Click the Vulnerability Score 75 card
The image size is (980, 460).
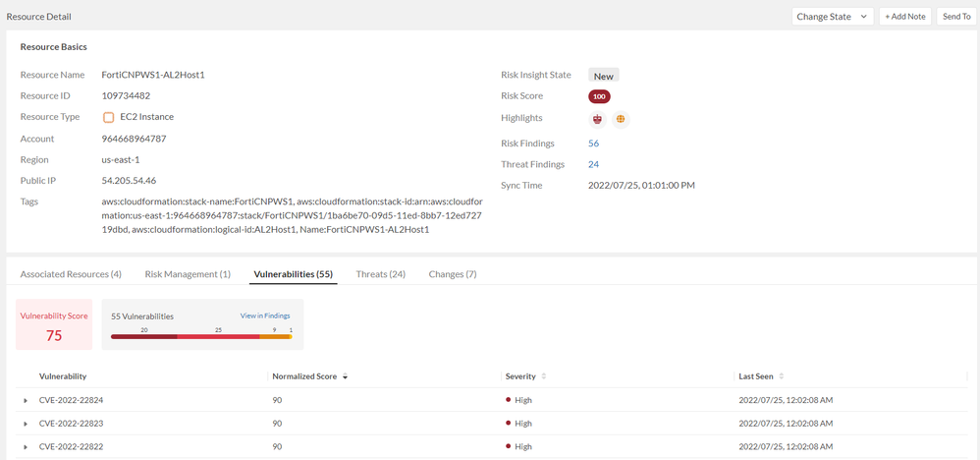tap(54, 324)
